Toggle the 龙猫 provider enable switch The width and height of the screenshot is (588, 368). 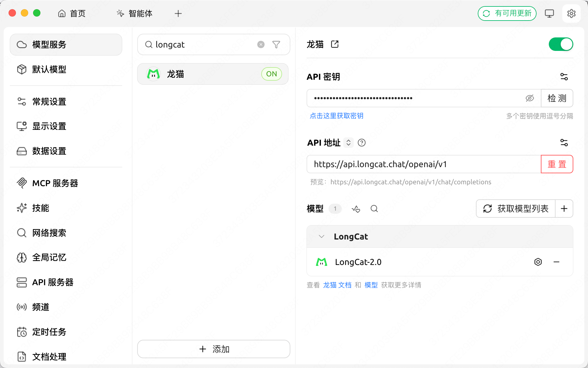561,44
